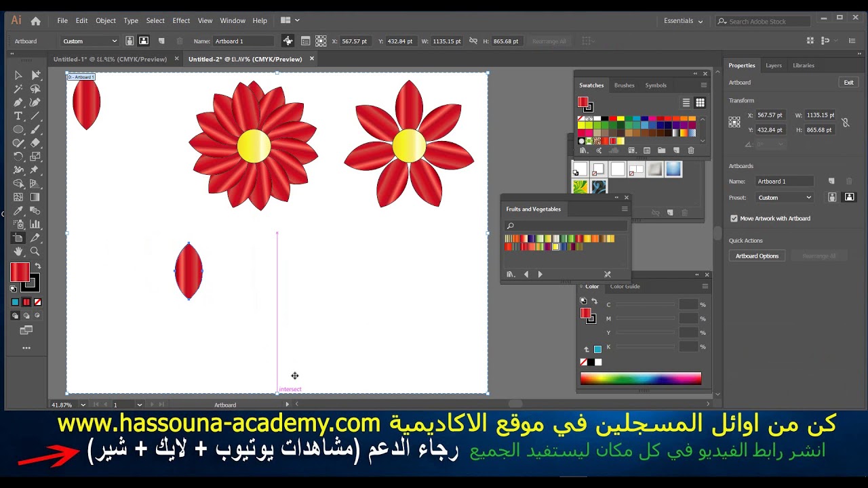Viewport: 868px width, 488px height.
Task: Switch swatches to thumbnail view
Action: tap(700, 103)
